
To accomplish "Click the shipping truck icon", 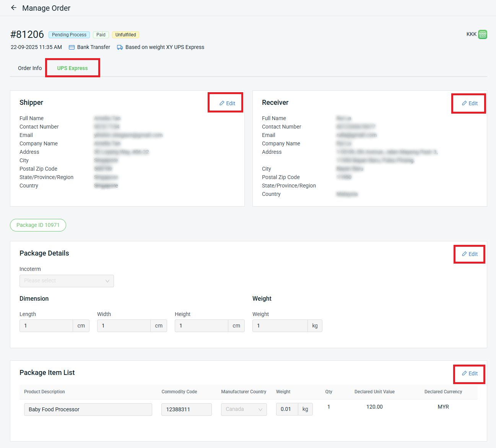I will (120, 47).
